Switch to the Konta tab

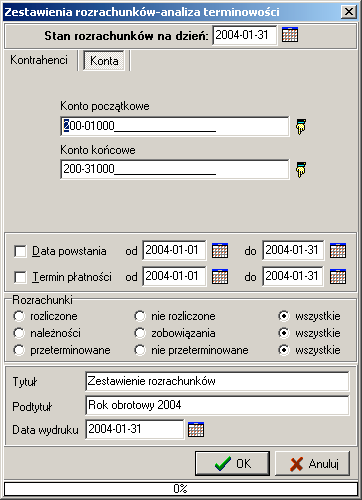click(104, 61)
